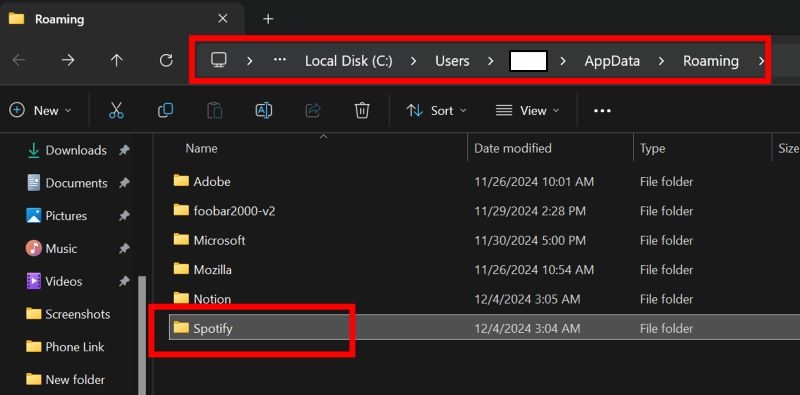Viewport: 800px width, 395px height.
Task: Click date 11/30/2024 5:00 PM
Action: [x=530, y=240]
